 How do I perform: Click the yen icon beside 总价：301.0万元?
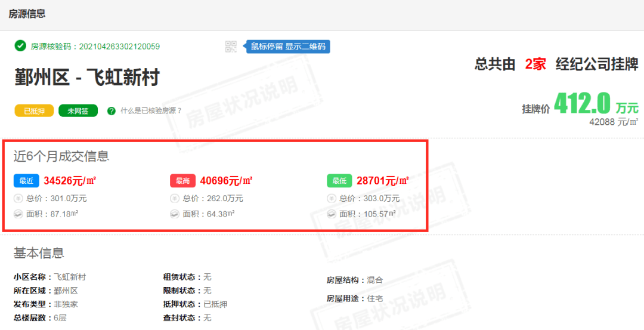(x=18, y=199)
